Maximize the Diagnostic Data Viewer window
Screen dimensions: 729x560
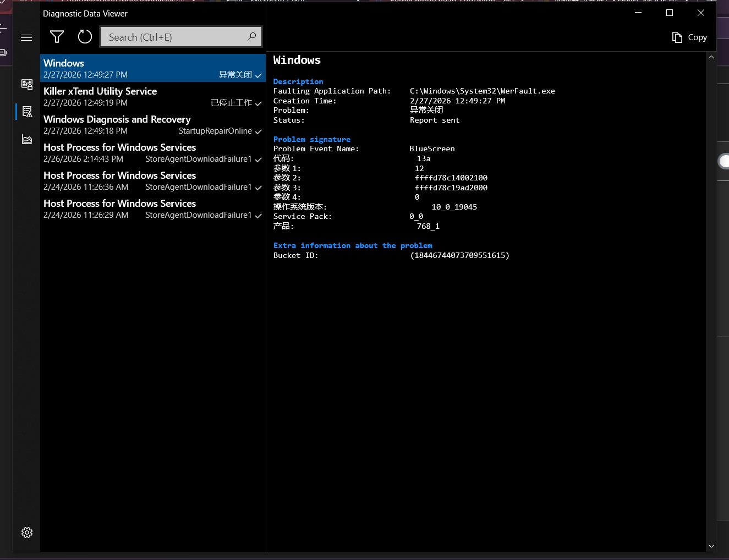coord(670,13)
